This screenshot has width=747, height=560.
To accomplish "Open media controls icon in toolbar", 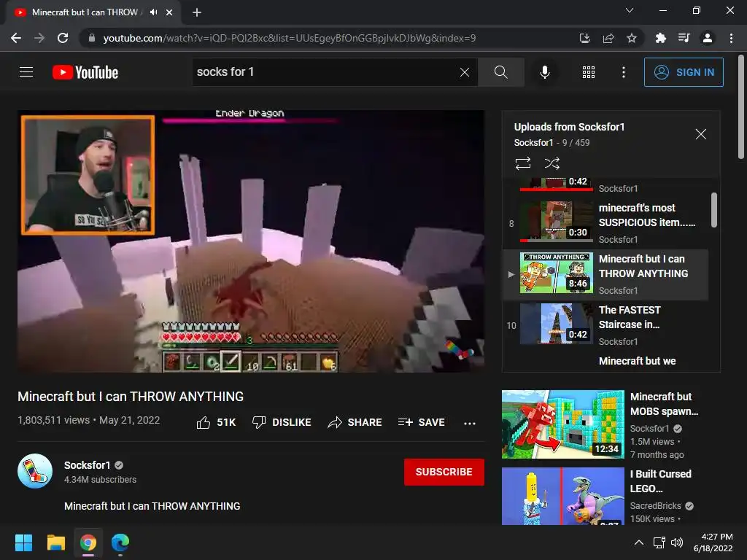I will pos(684,38).
